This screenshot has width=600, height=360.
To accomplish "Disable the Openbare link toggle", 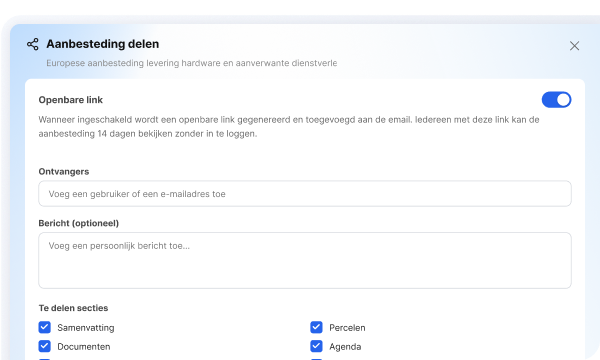I will (556, 100).
